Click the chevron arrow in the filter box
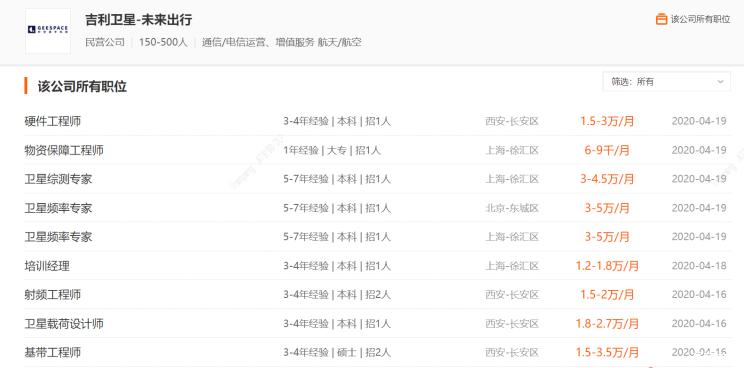This screenshot has width=744, height=368. pos(720,82)
